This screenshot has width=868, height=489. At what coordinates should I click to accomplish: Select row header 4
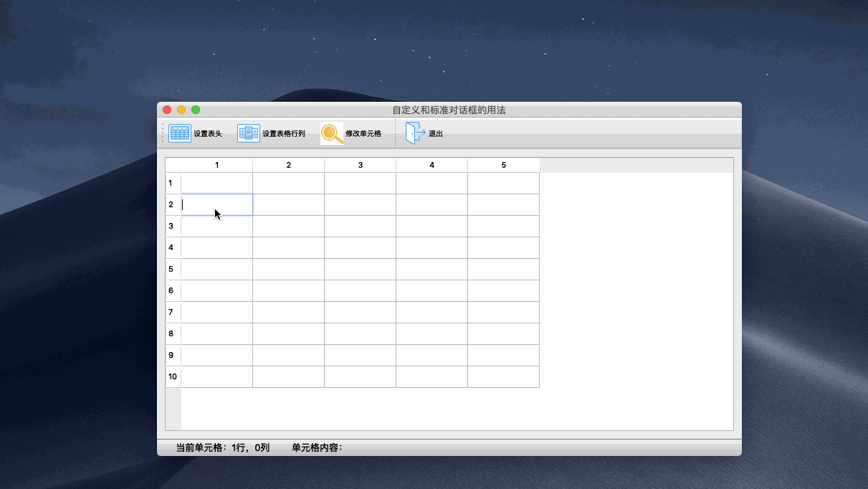pyautogui.click(x=173, y=247)
